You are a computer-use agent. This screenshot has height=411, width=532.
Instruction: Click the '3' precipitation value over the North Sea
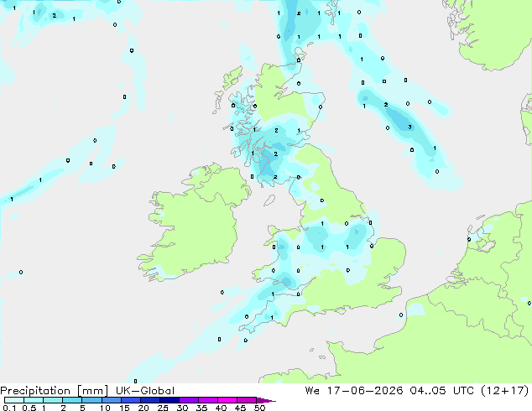409,127
